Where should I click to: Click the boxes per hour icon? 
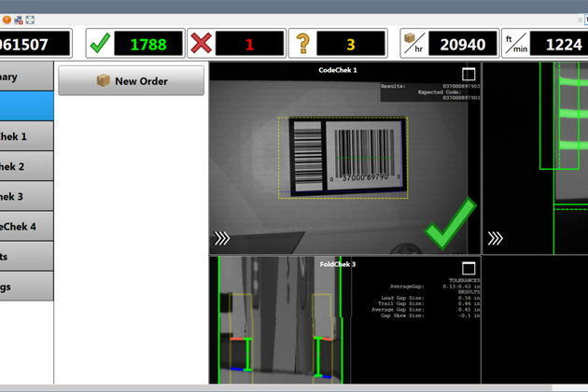[x=414, y=43]
